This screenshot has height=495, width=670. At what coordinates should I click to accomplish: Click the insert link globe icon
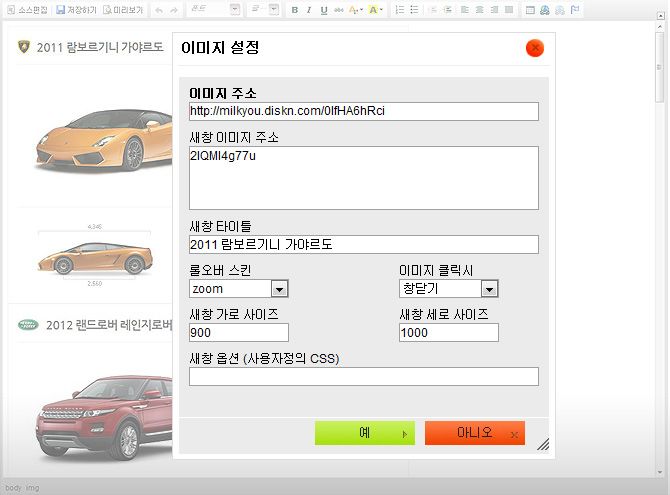545,10
